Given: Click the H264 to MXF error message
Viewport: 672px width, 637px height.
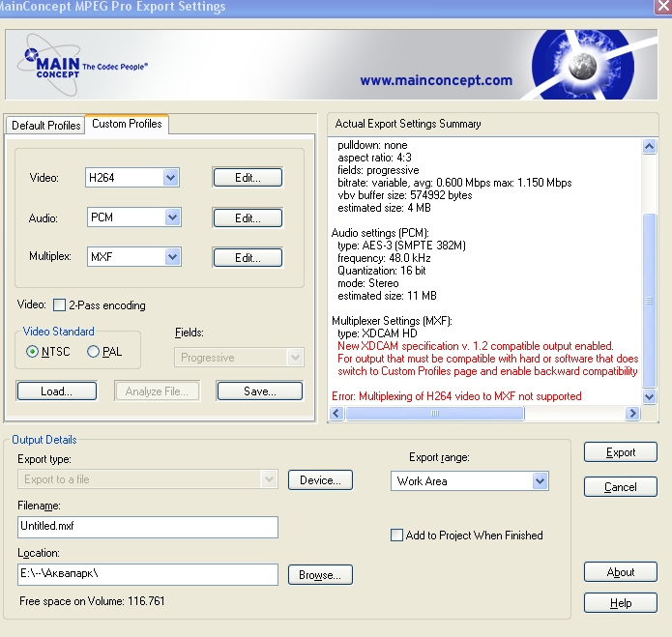Looking at the screenshot, I should [456, 396].
